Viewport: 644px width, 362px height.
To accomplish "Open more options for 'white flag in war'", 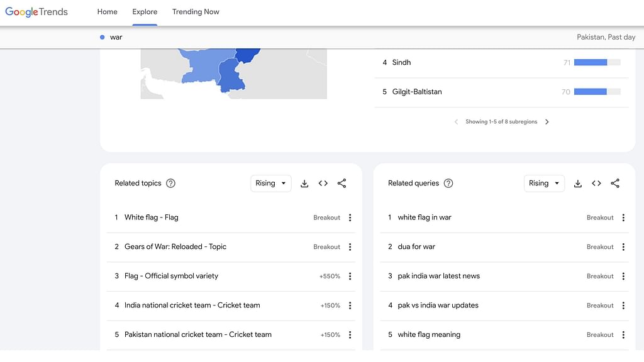I will pyautogui.click(x=623, y=217).
